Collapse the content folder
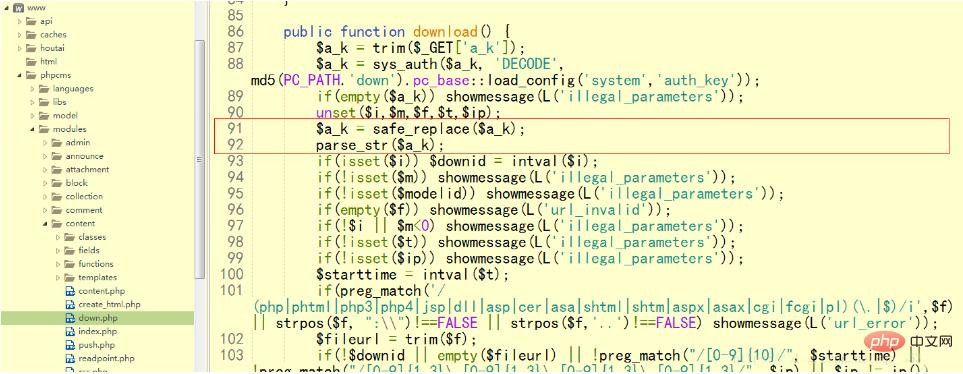963x374 pixels. [x=45, y=224]
